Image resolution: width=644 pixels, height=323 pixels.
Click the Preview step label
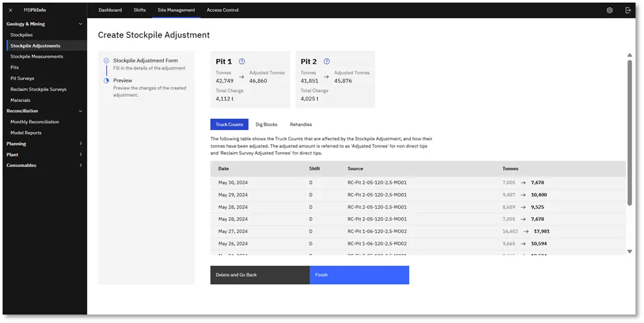[123, 81]
